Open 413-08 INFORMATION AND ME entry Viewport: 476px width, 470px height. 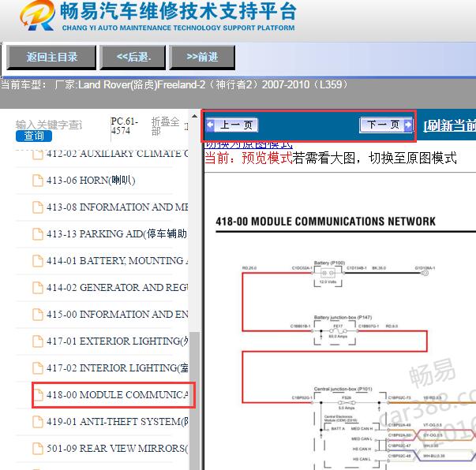[x=117, y=207]
